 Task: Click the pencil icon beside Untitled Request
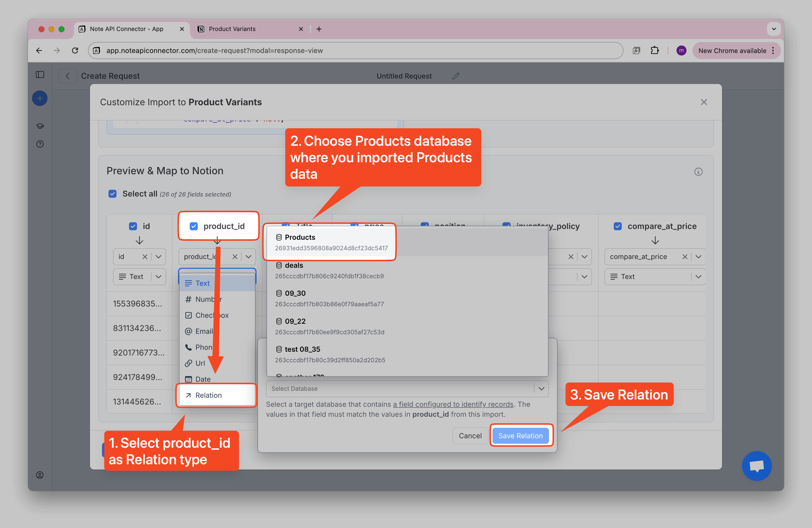coord(456,76)
